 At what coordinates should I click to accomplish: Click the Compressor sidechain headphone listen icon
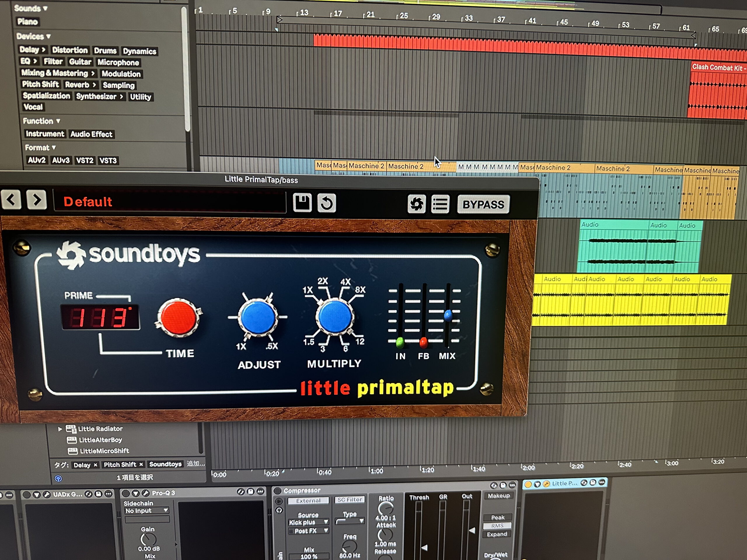[x=279, y=510]
